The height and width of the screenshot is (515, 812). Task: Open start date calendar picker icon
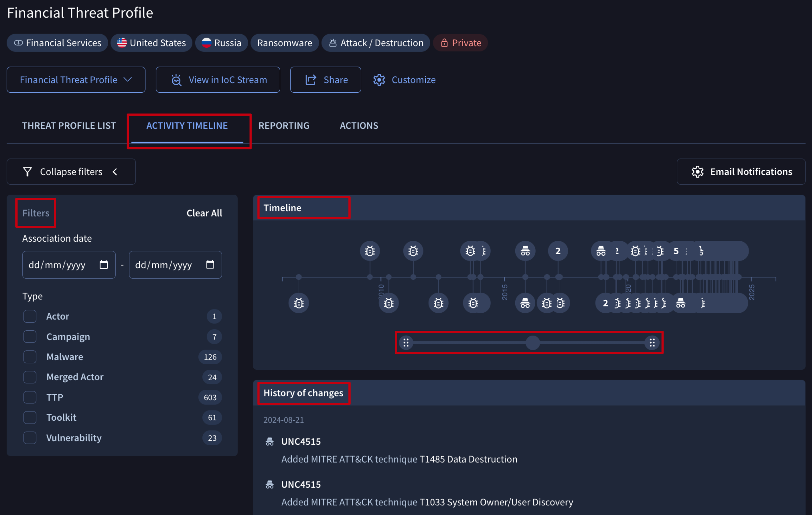tap(104, 265)
